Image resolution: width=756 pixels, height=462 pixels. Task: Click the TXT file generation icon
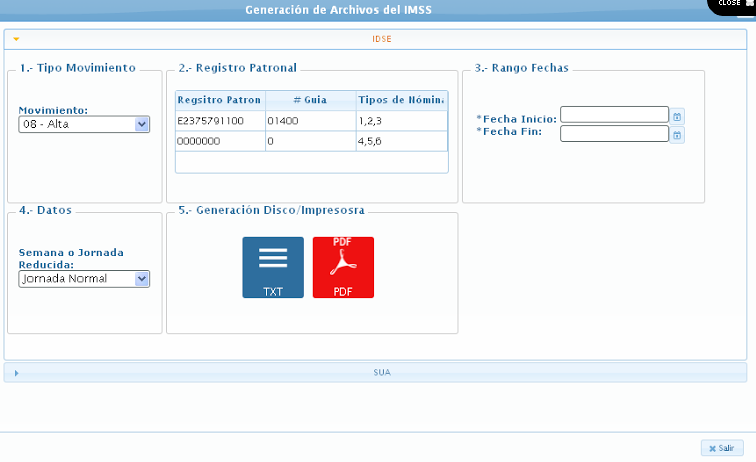point(273,267)
